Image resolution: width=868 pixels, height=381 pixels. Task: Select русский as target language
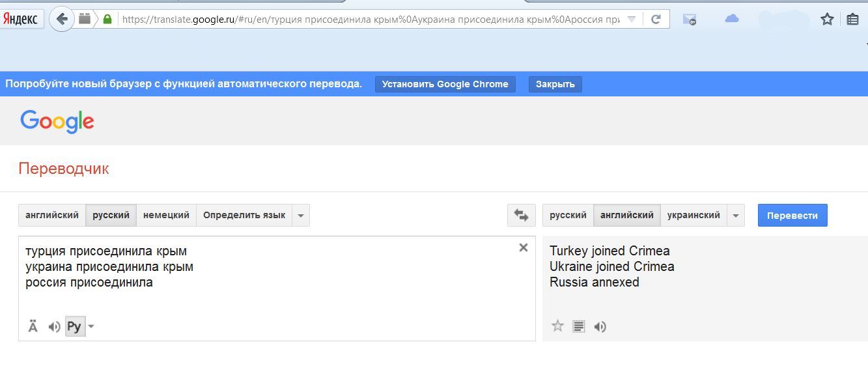568,216
